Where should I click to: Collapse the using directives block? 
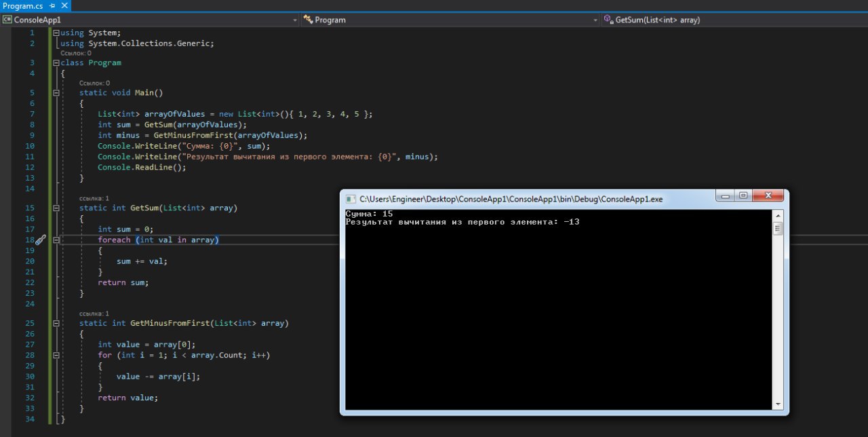point(56,33)
